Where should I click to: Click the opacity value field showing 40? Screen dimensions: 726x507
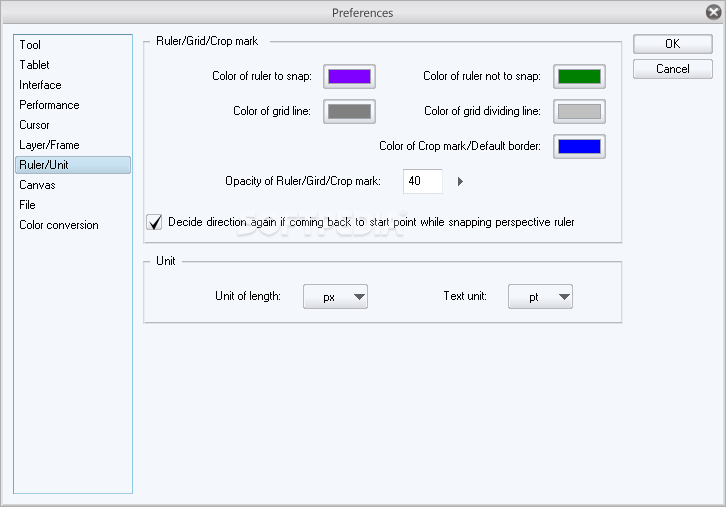[423, 181]
